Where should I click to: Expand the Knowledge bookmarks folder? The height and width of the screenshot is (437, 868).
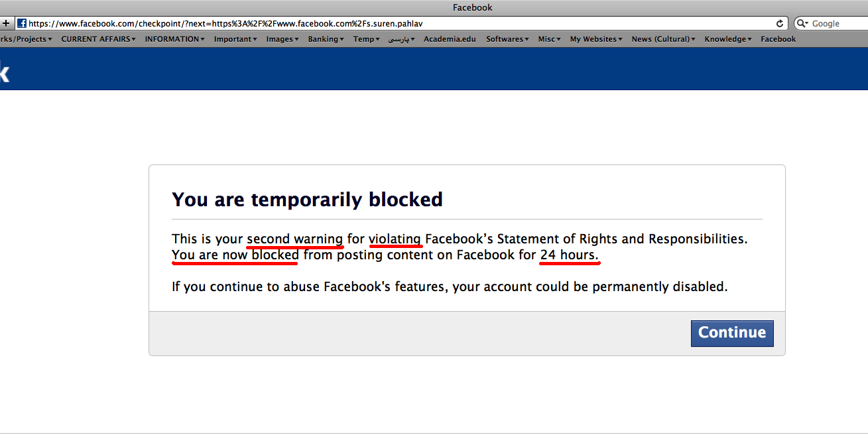(727, 39)
